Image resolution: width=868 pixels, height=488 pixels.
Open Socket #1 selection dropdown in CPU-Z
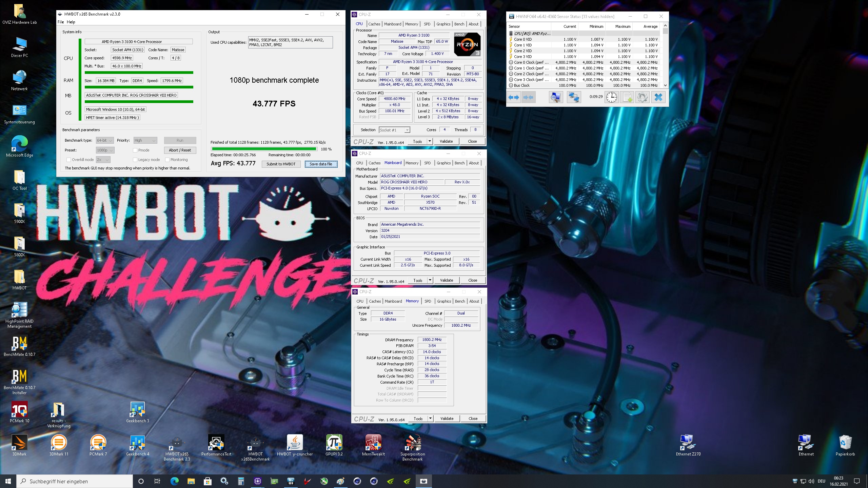point(394,130)
